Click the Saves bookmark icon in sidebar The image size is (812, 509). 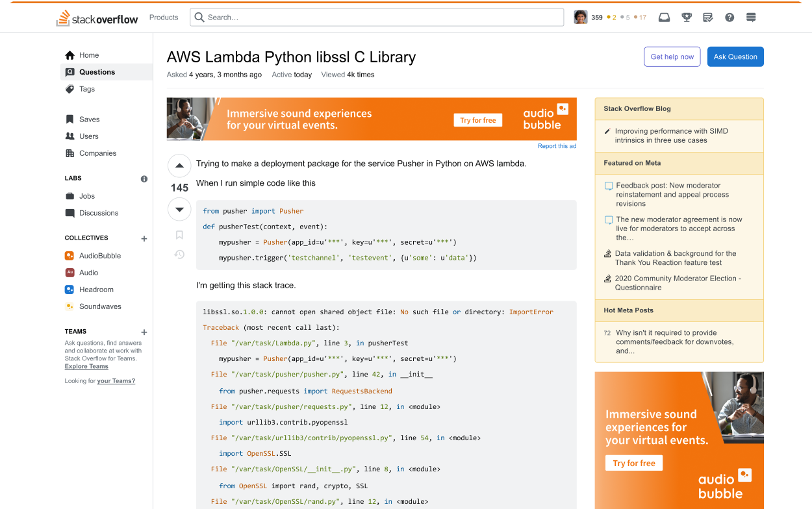point(70,119)
